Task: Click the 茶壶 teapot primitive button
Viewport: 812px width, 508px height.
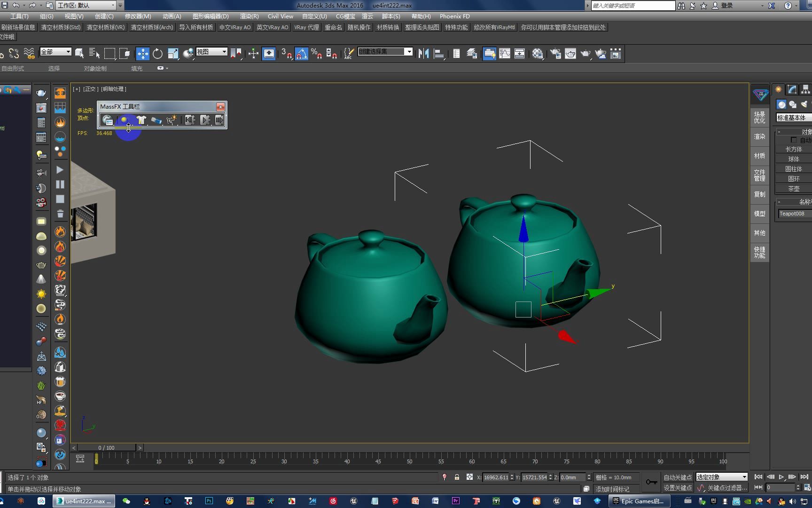Action: 794,189
